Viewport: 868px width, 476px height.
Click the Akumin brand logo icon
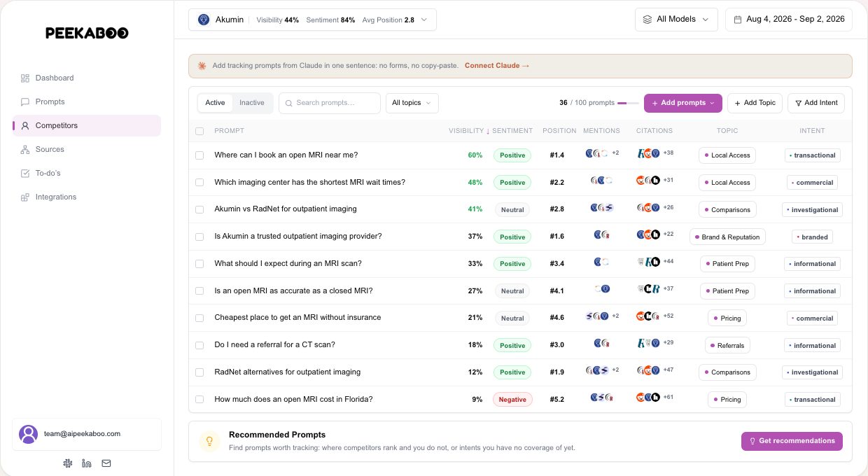click(x=204, y=20)
